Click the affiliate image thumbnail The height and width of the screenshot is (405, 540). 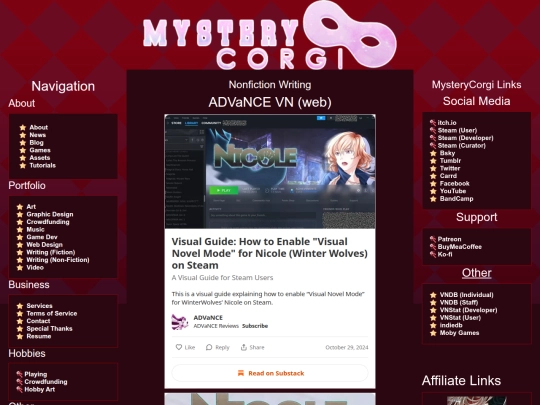(477, 400)
